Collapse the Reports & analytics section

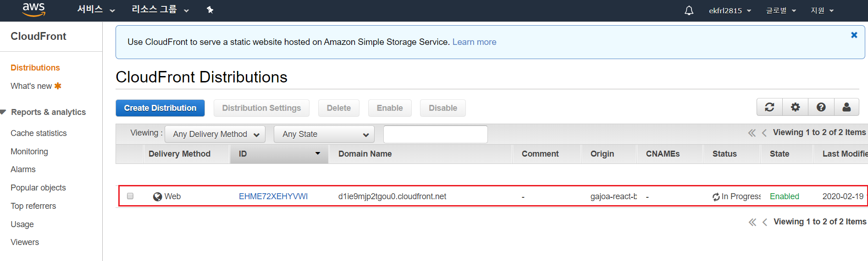tap(4, 112)
